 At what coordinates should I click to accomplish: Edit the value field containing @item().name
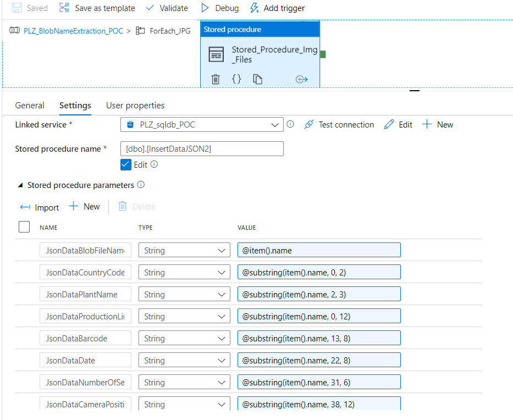coord(319,250)
